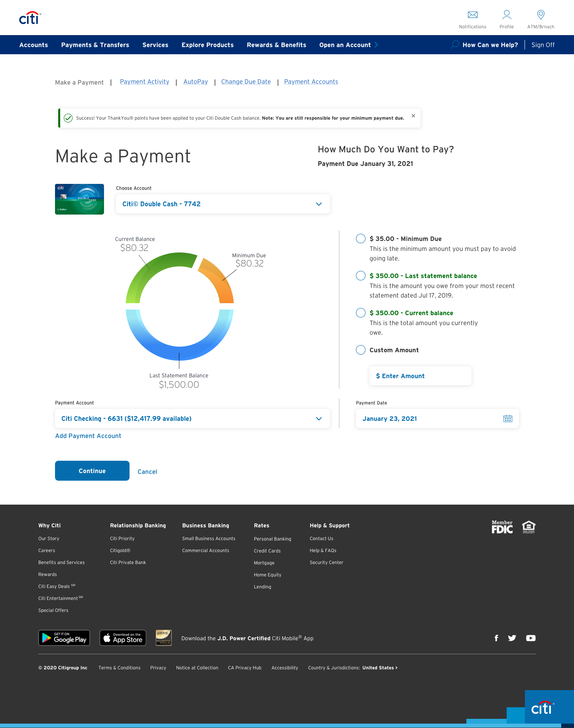Click the Citi logo in header
Image resolution: width=574 pixels, height=728 pixels.
coord(30,18)
